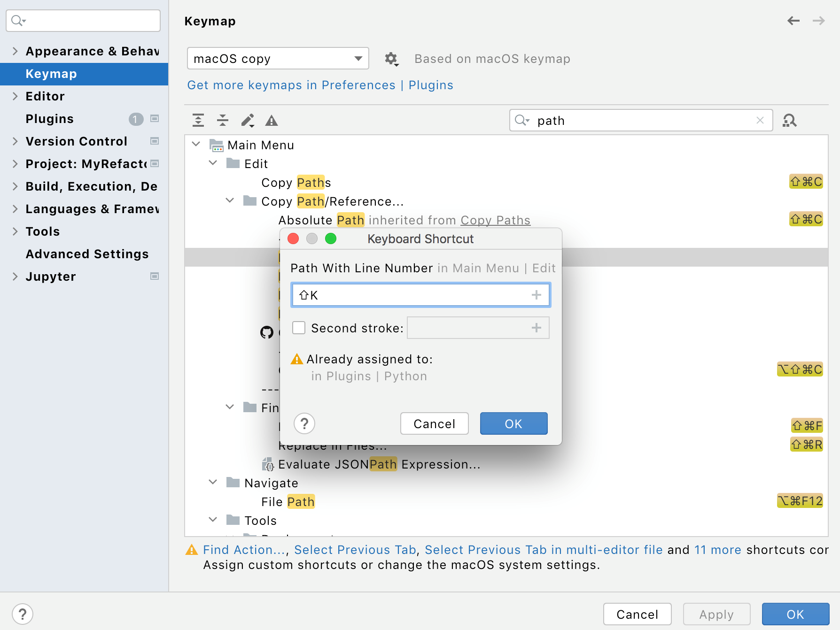Image resolution: width=840 pixels, height=630 pixels.
Task: Confirm the shortcut with OK
Action: [x=513, y=423]
